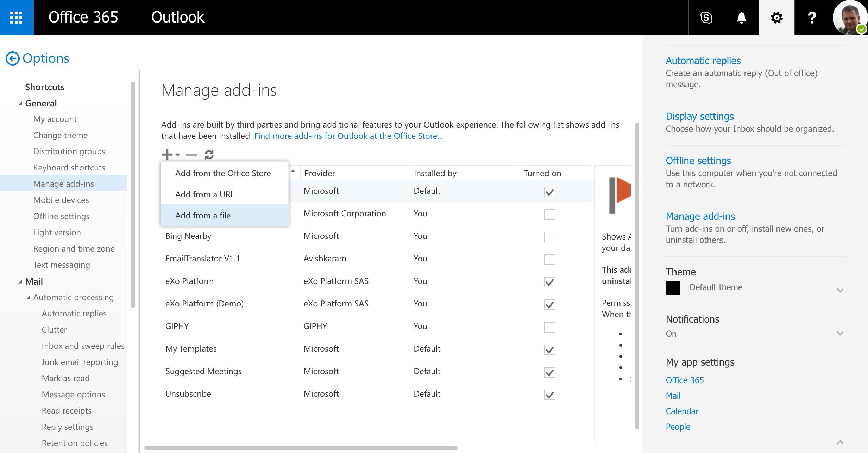Open the notifications bell

click(x=741, y=17)
